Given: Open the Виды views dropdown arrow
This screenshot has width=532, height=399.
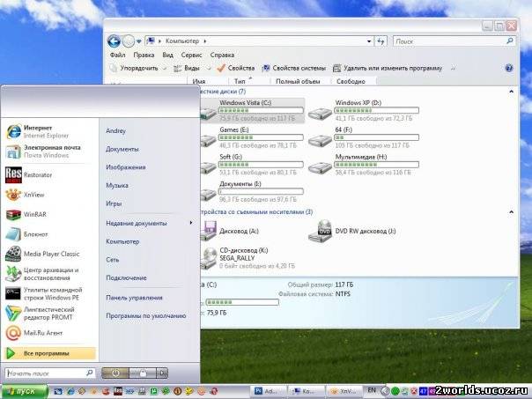Looking at the screenshot, I should (x=209, y=68).
